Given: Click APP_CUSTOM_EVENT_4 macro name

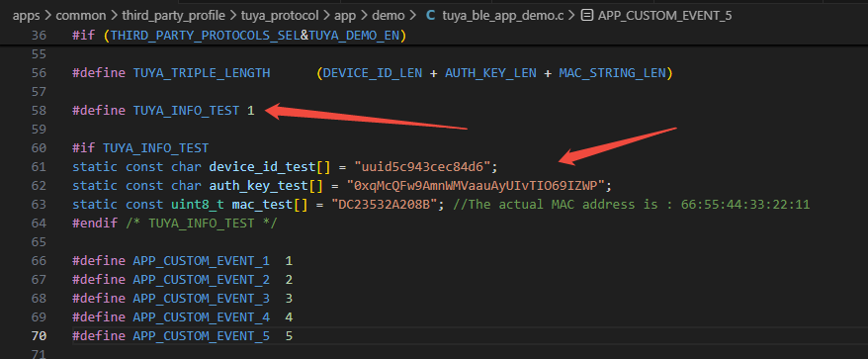Looking at the screenshot, I should [x=202, y=316].
